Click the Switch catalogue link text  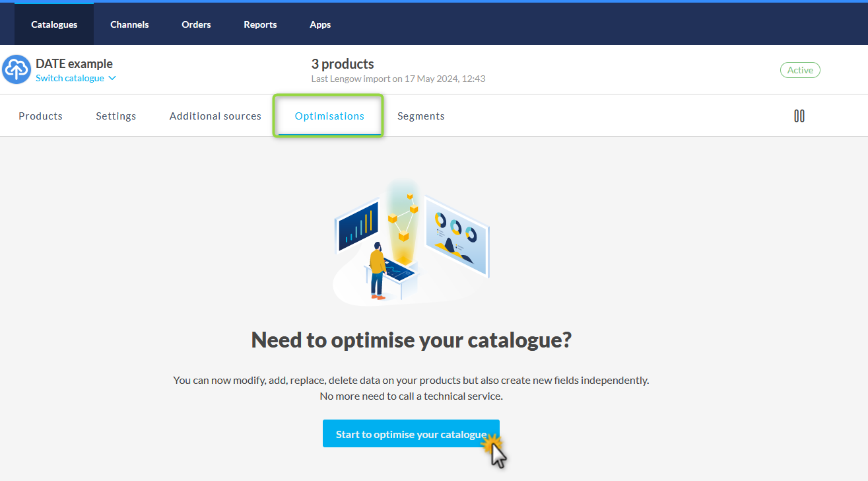tap(69, 78)
